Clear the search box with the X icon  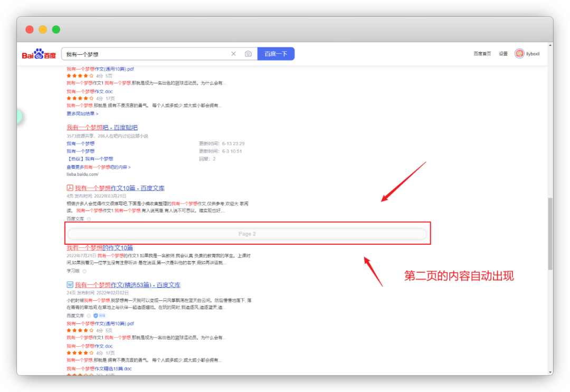tap(233, 54)
